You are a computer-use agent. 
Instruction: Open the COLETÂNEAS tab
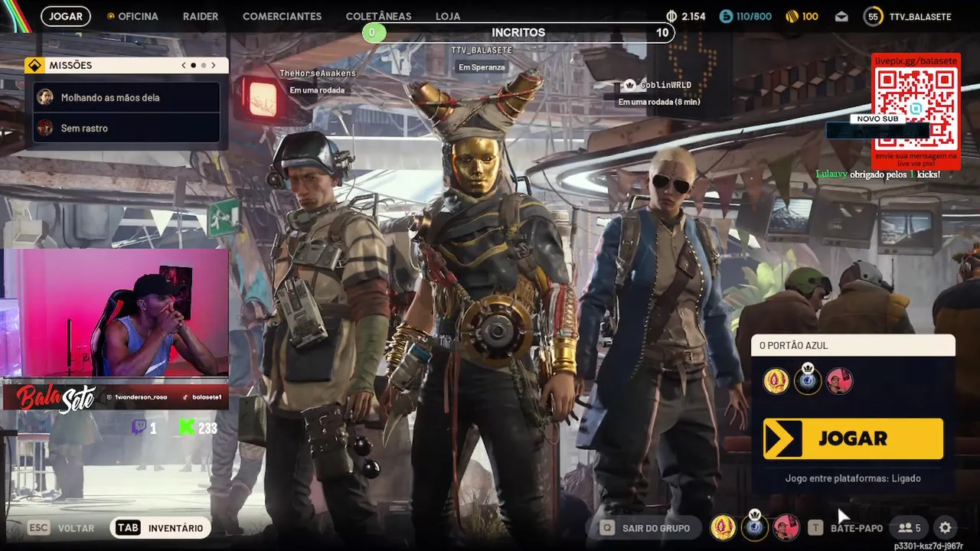pyautogui.click(x=378, y=16)
